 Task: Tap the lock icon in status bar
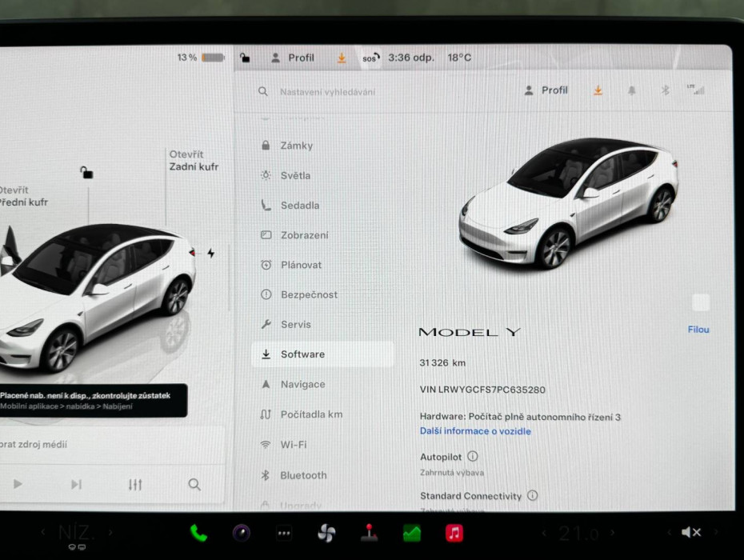click(244, 58)
